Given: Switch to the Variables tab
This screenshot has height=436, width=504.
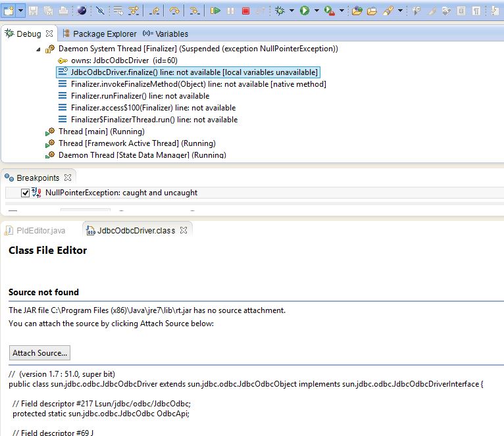Looking at the screenshot, I should point(166,34).
